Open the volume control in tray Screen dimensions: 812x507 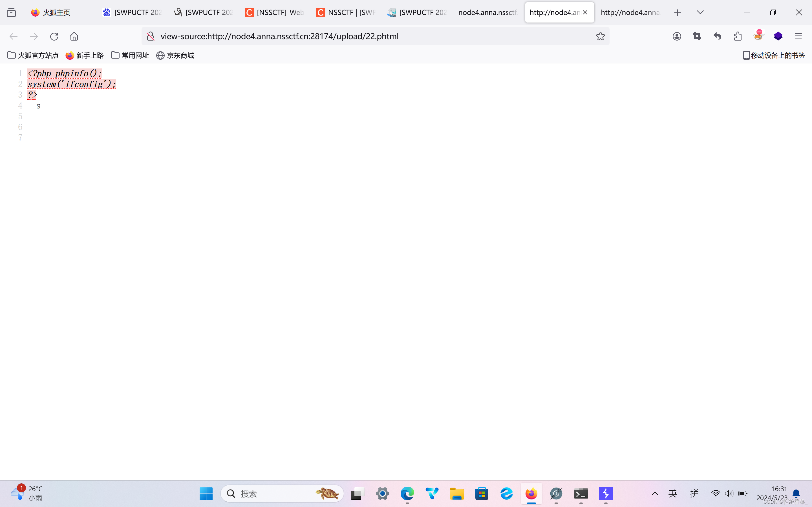click(729, 493)
